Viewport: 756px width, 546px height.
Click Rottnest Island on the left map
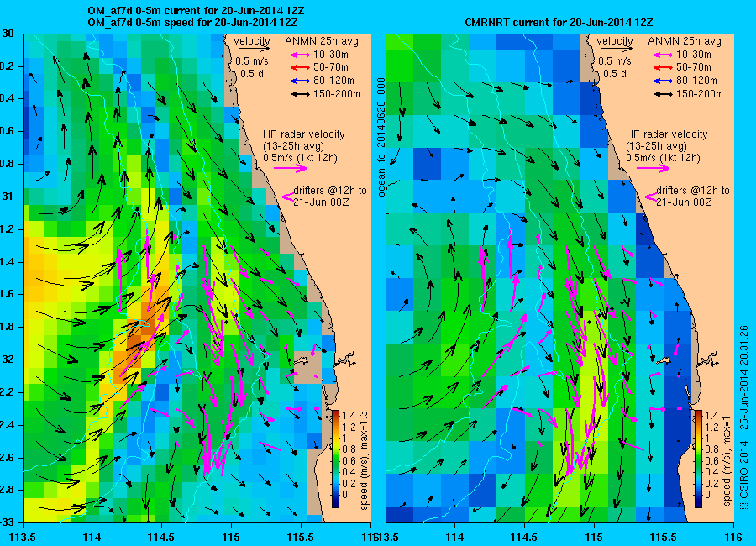302,360
